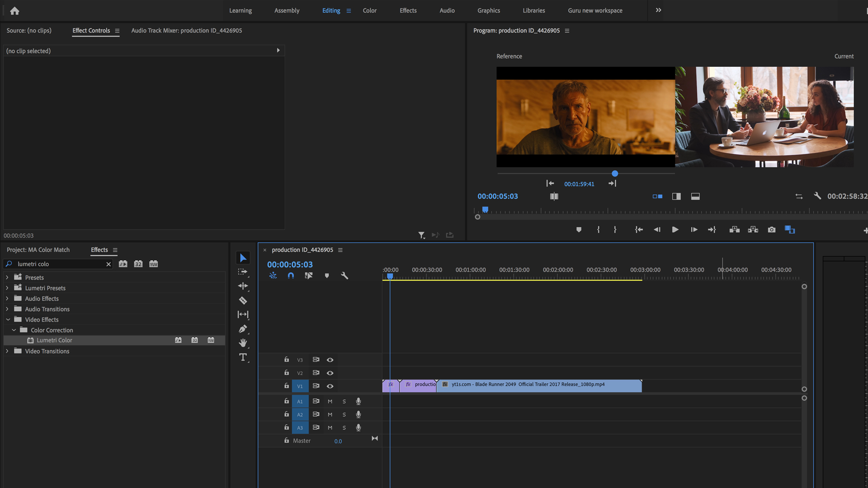Expand the Audio Effects folder

click(x=7, y=298)
